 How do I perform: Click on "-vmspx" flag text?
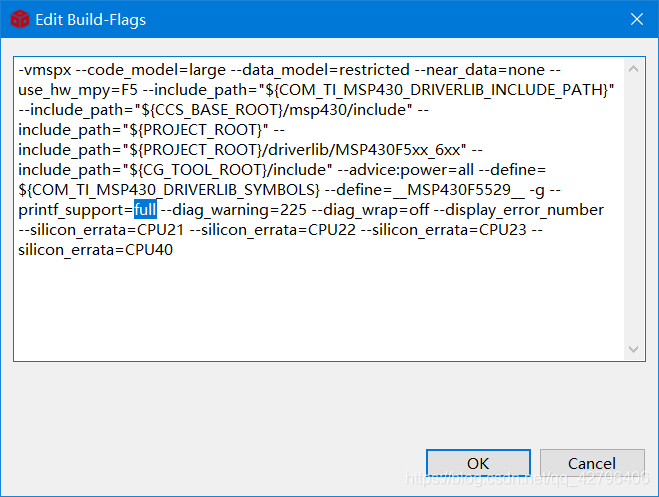45,70
